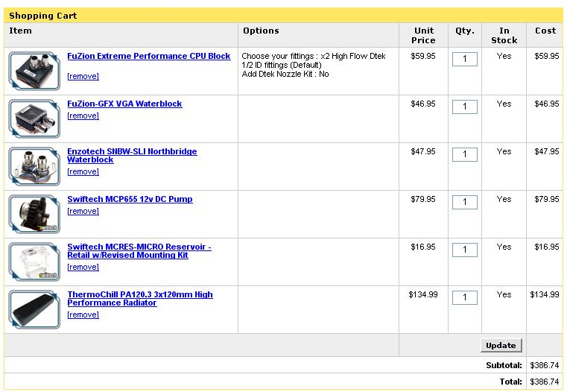
Task: Open the FuZion-GFX VGA Waterblock link
Action: [x=124, y=104]
